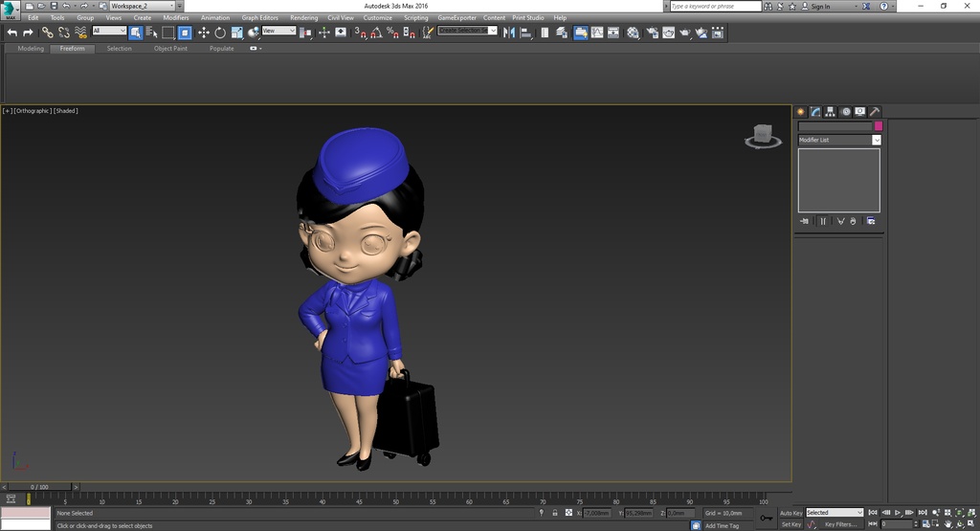Click the pink object color swatch
980x531 pixels.
879,126
